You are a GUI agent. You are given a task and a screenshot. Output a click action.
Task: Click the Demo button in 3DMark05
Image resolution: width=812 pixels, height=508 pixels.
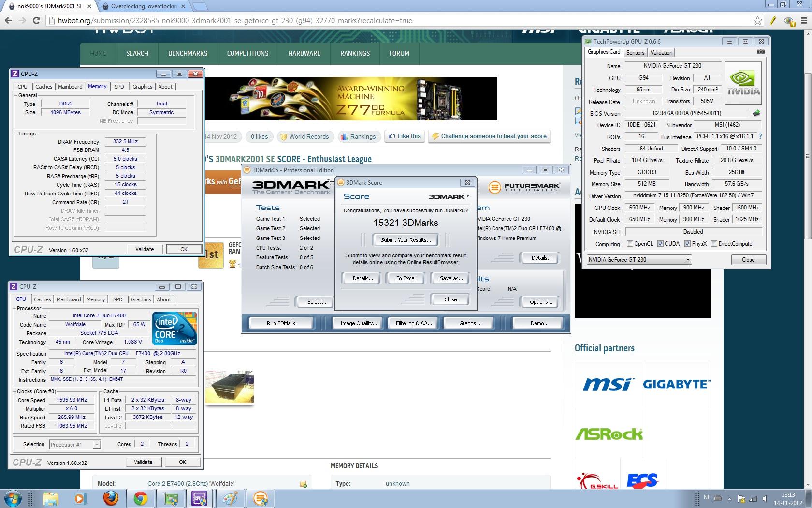pyautogui.click(x=539, y=323)
